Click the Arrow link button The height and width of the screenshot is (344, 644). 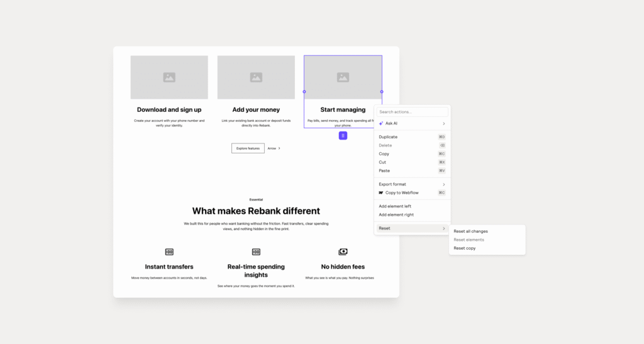point(274,148)
